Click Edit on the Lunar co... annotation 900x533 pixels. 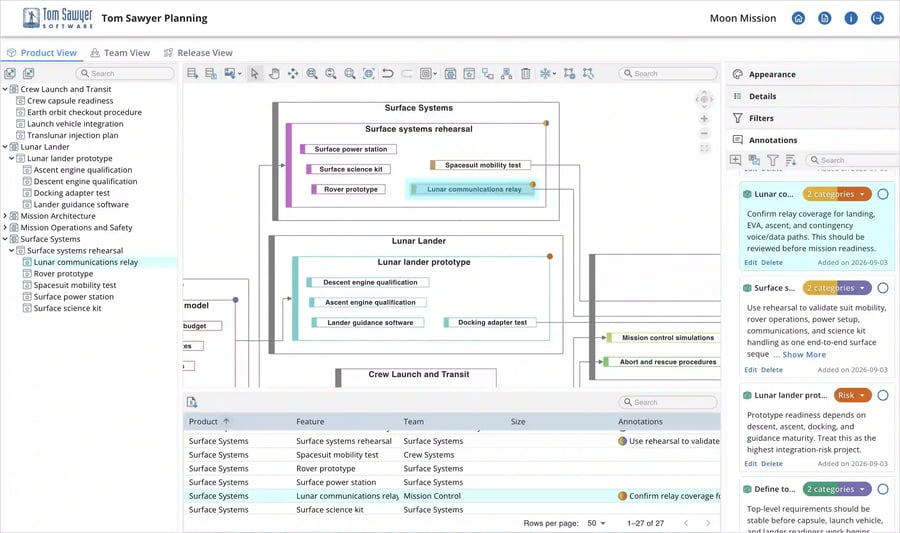point(750,262)
